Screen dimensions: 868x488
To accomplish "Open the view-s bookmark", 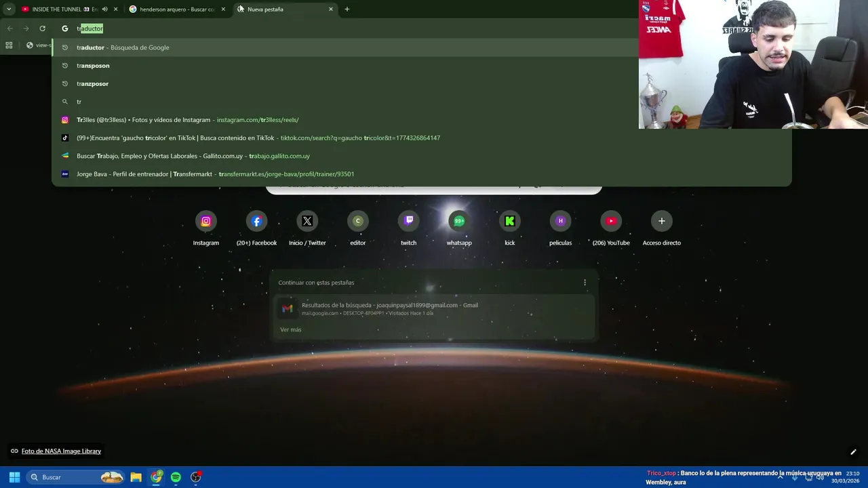I will [38, 45].
